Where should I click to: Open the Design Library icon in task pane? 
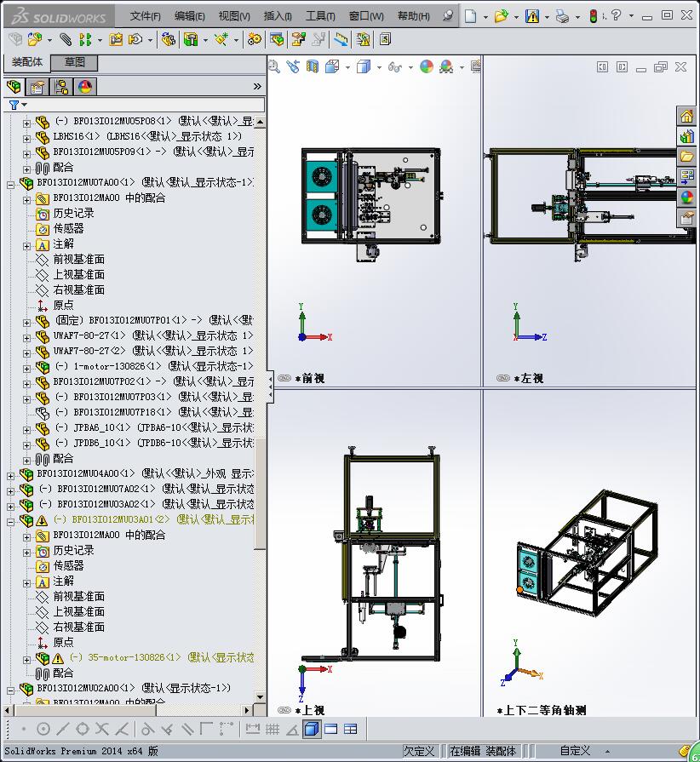pyautogui.click(x=686, y=136)
